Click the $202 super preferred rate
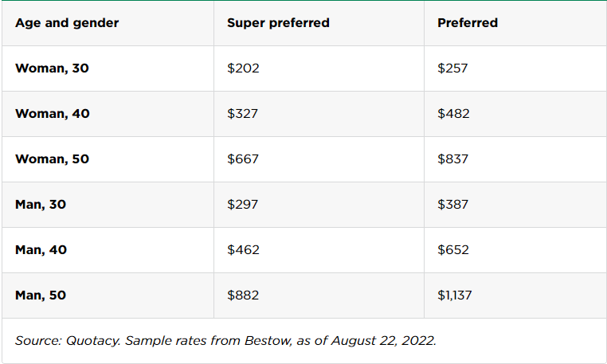The width and height of the screenshot is (607, 364). coord(243,68)
